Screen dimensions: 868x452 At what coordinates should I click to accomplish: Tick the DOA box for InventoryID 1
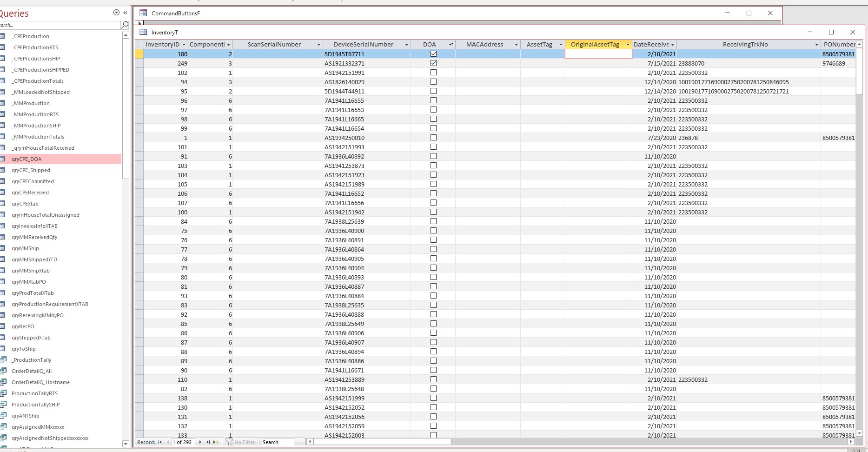click(x=433, y=138)
